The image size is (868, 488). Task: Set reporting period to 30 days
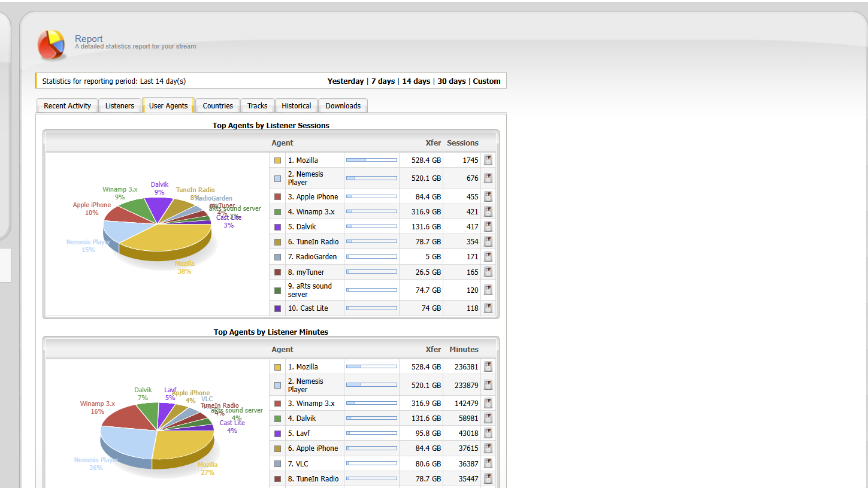(x=451, y=81)
